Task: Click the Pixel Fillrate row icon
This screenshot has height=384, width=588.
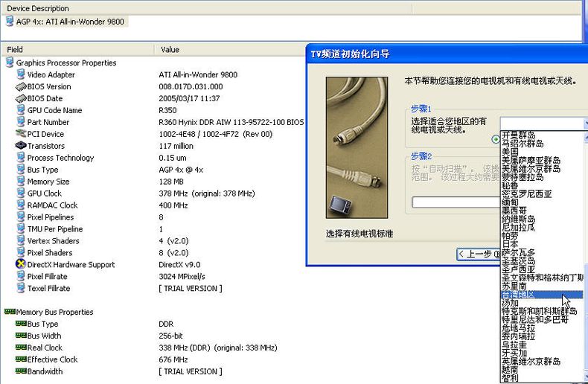Action: point(21,276)
